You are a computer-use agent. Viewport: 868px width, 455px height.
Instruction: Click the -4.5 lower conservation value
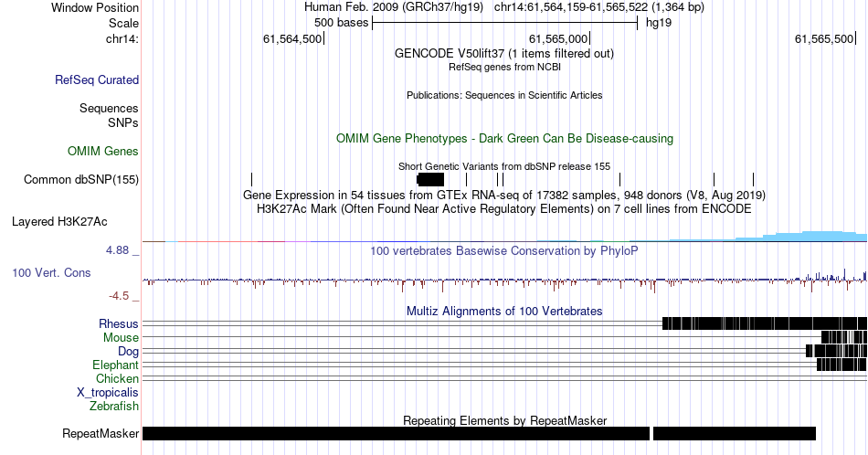pos(119,296)
